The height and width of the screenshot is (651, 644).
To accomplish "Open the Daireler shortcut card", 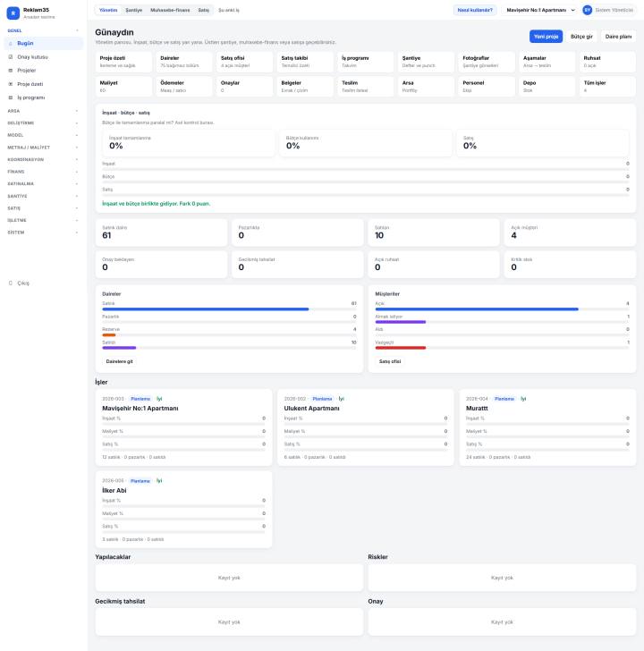I will pyautogui.click(x=184, y=62).
